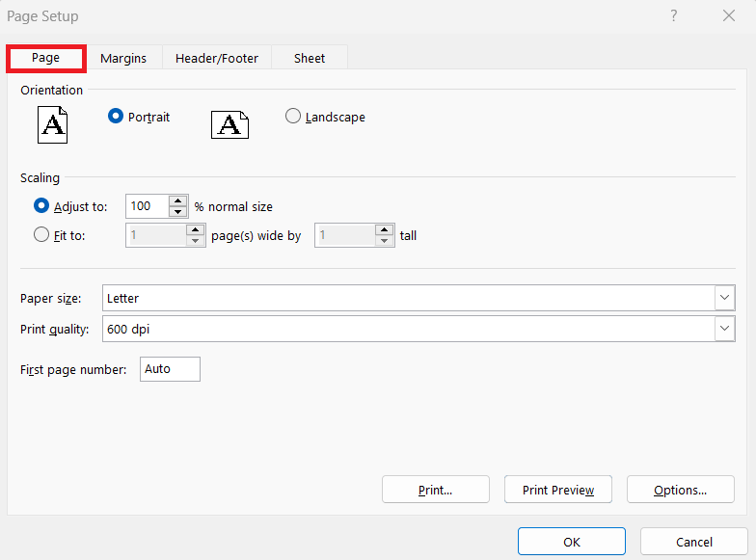Close the Page Setup dialog with X
756x560 pixels.
[x=729, y=15]
